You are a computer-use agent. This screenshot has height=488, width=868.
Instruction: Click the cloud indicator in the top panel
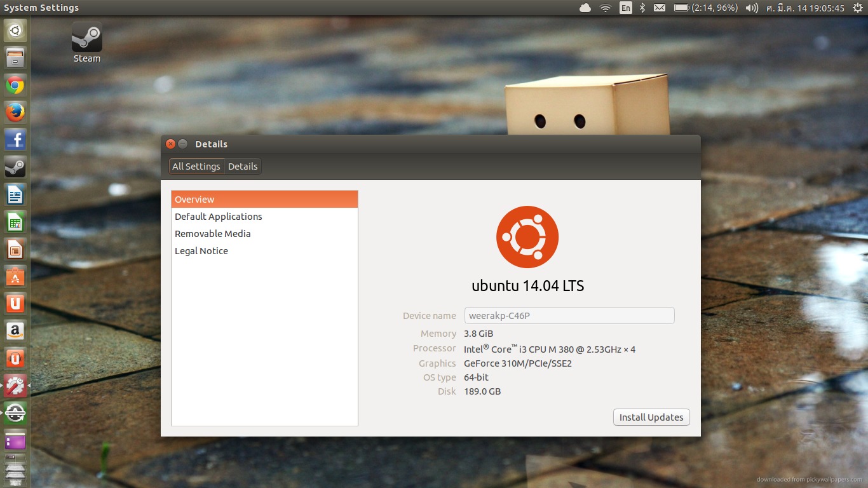point(585,8)
